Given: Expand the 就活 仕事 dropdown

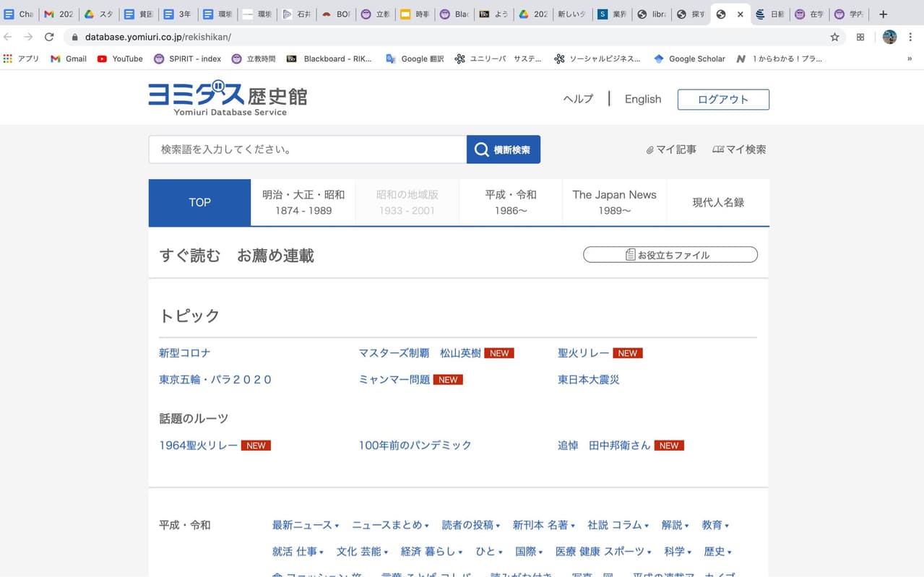Looking at the screenshot, I should (298, 552).
